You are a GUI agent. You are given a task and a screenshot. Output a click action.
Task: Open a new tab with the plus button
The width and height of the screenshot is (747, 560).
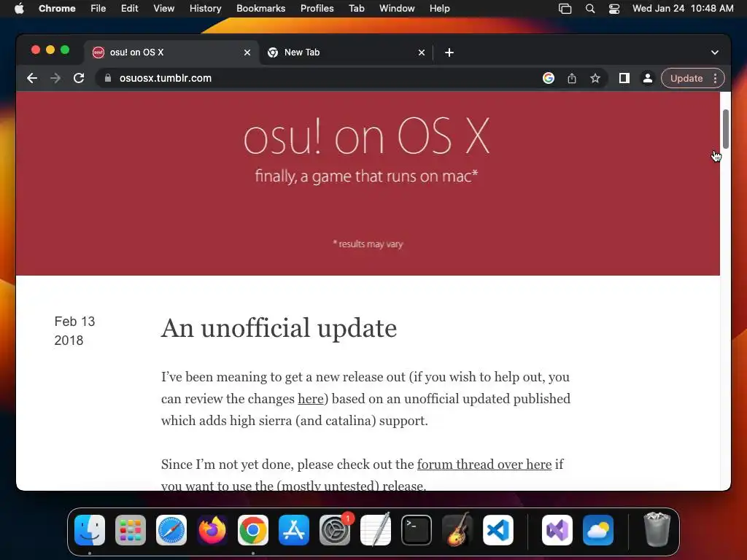coord(449,52)
